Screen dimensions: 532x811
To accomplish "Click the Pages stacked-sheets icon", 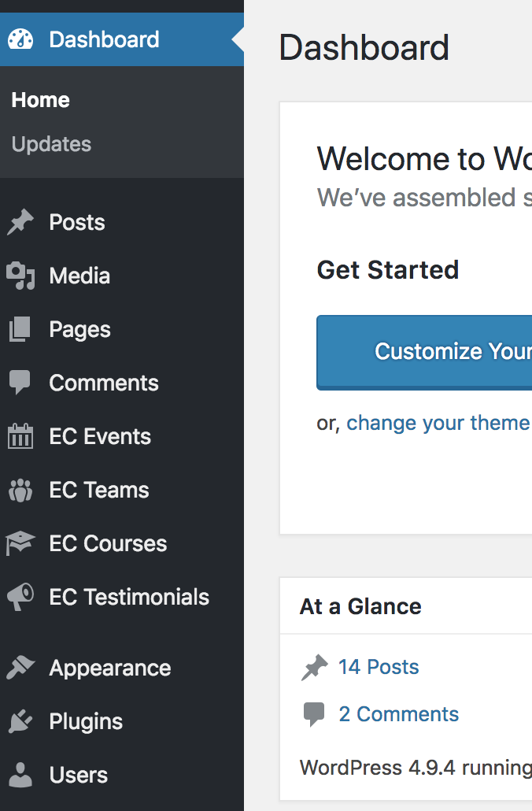I will click(x=20, y=329).
